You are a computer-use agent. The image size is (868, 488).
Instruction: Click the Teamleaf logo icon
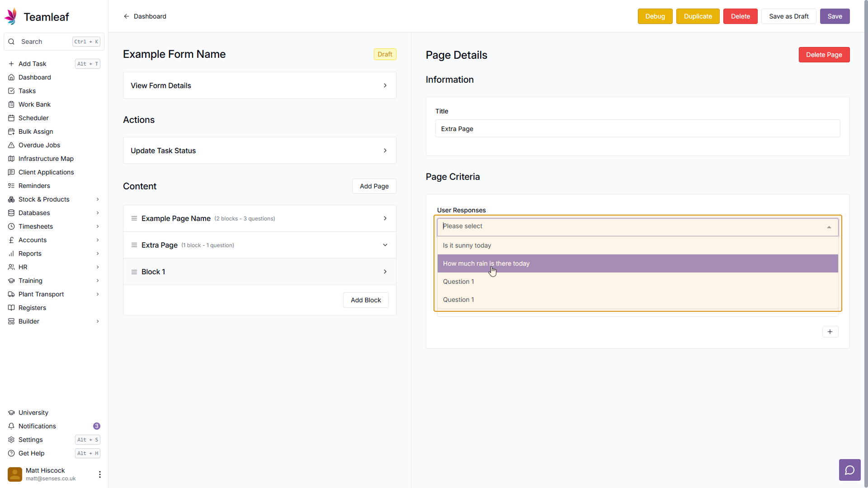tap(11, 17)
